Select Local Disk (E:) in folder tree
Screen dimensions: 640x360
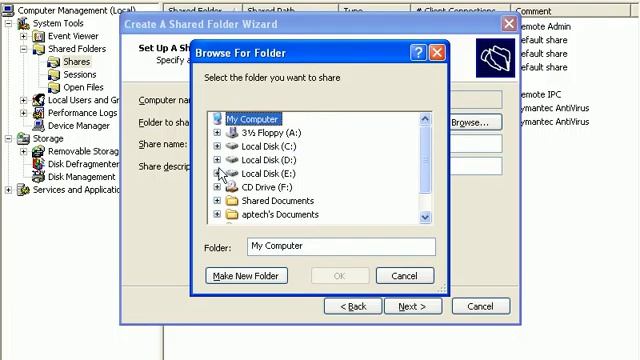click(x=269, y=173)
